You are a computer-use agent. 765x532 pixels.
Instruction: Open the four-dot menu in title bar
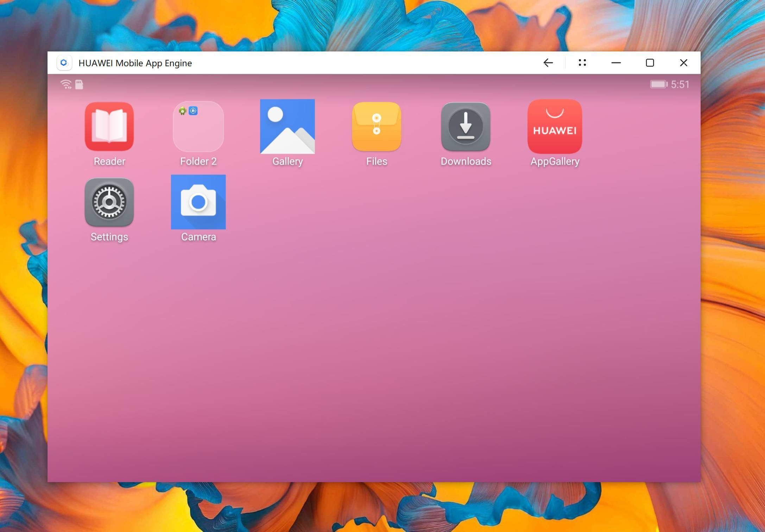[x=582, y=63]
